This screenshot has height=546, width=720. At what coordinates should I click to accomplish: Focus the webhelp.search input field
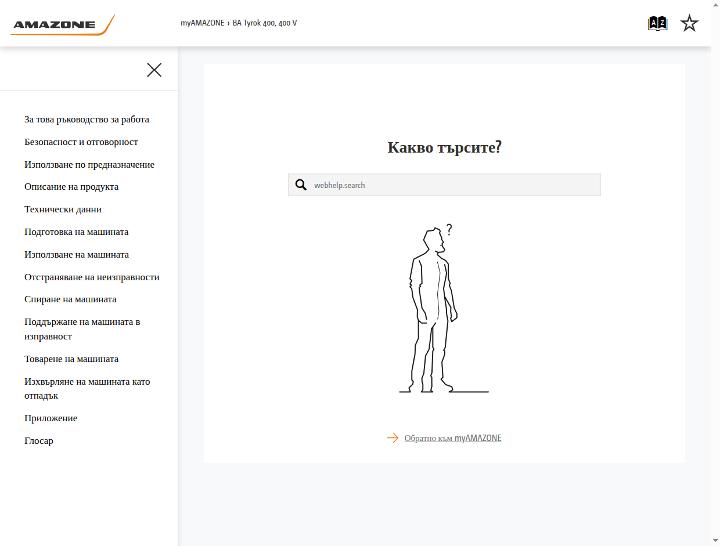(x=444, y=185)
